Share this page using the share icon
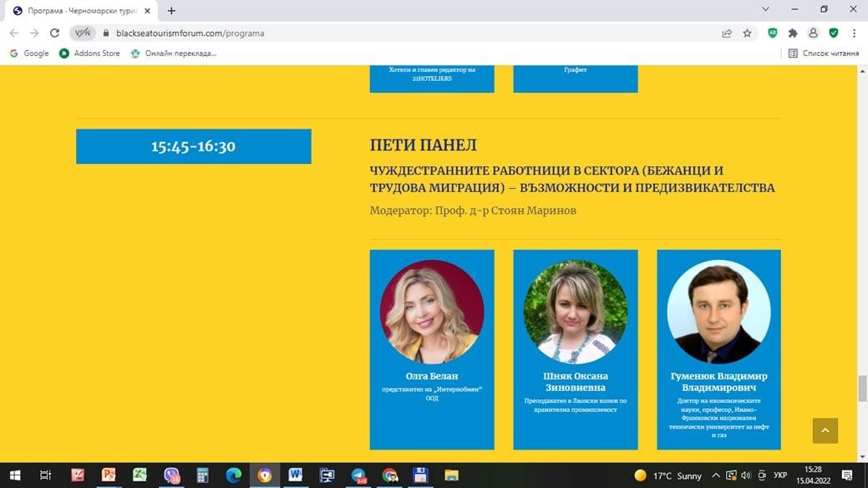This screenshot has height=488, width=868. click(x=727, y=33)
